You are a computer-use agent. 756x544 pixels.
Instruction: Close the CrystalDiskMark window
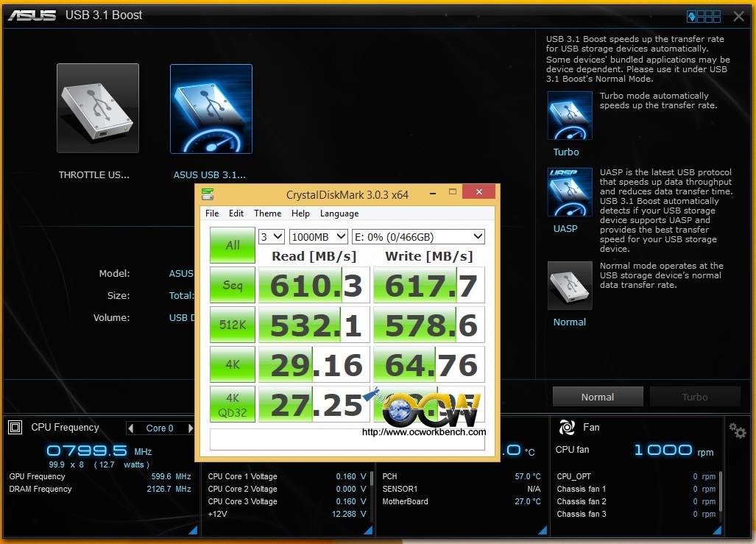point(478,192)
